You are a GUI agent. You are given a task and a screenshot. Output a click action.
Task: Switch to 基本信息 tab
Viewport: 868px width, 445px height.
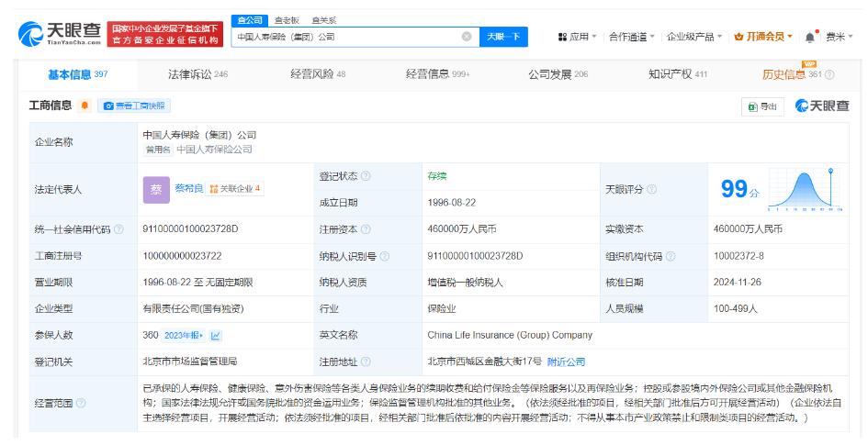(78, 74)
